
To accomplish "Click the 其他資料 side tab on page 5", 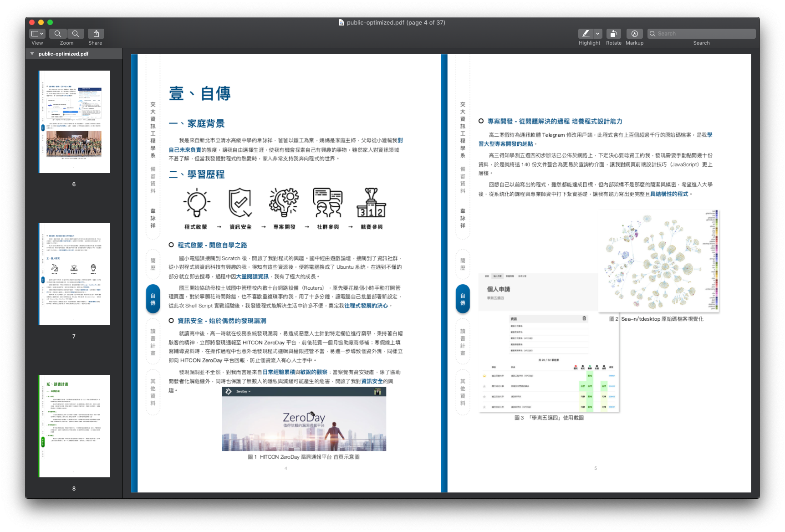I will (x=463, y=392).
